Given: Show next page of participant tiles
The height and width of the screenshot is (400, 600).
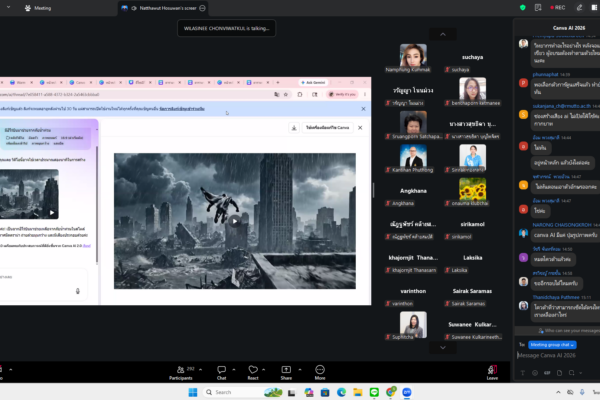Looking at the screenshot, I should pyautogui.click(x=443, y=348).
